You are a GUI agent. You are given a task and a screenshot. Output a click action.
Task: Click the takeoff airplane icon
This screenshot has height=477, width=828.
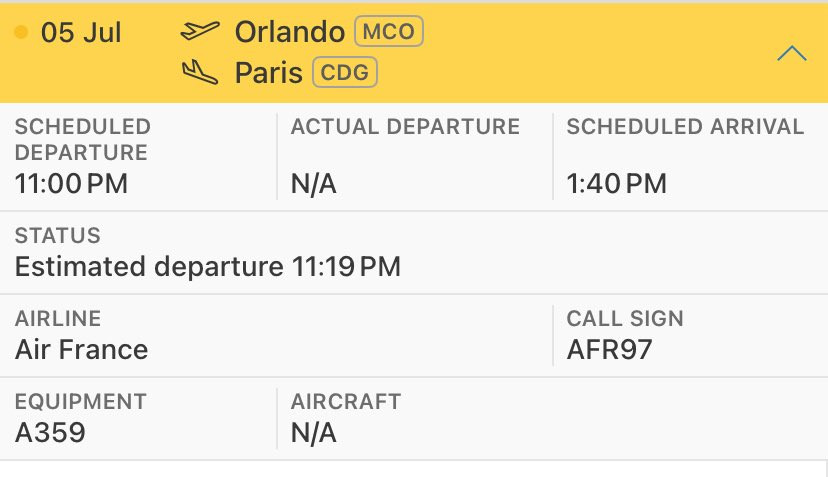coord(199,32)
